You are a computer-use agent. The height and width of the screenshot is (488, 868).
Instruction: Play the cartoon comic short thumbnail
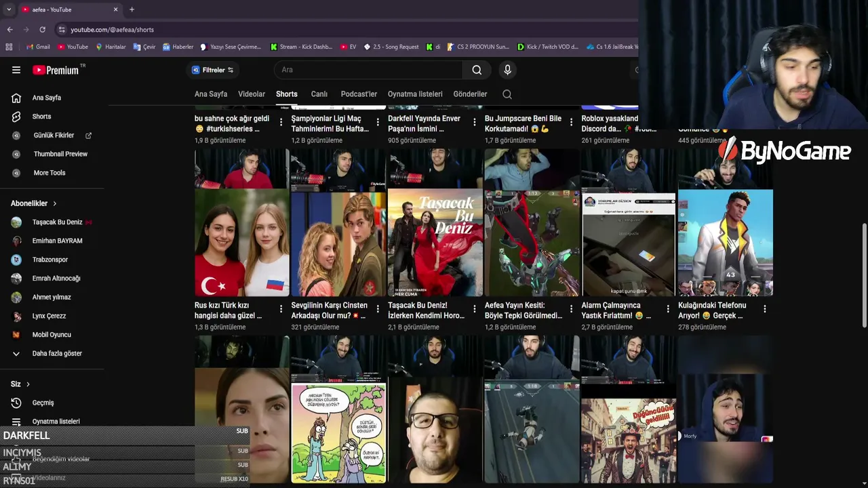pos(338,409)
